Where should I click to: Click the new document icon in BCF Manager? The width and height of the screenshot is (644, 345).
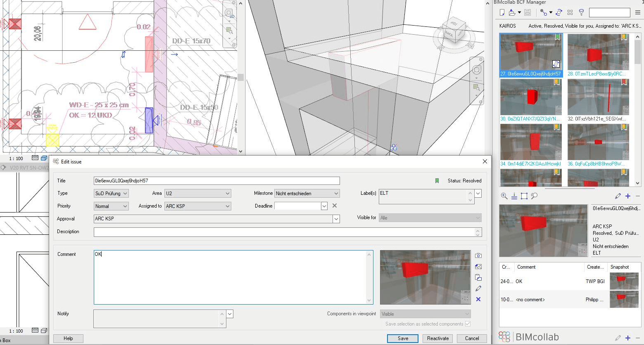502,12
